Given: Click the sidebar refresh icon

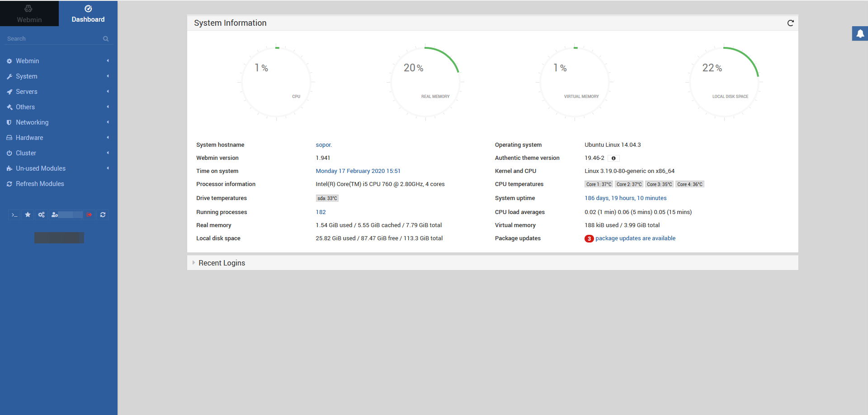Looking at the screenshot, I should [x=102, y=214].
